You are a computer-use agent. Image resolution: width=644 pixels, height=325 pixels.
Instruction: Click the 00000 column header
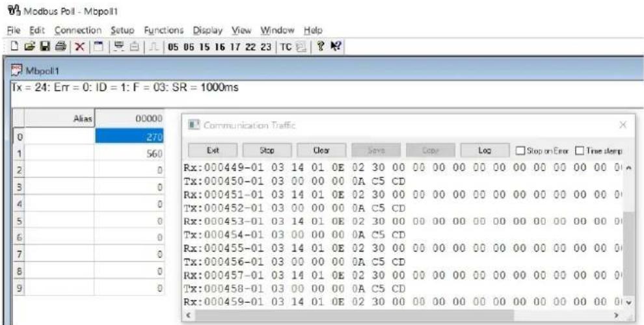coord(129,118)
